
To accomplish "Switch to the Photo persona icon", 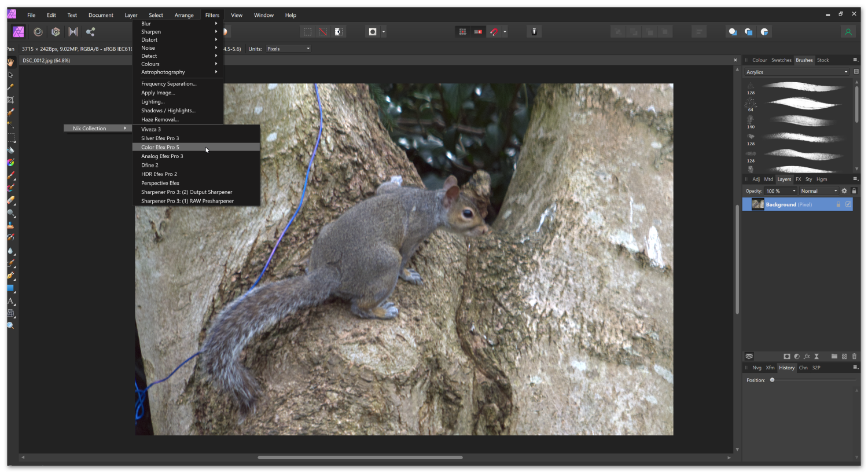I will click(x=19, y=32).
